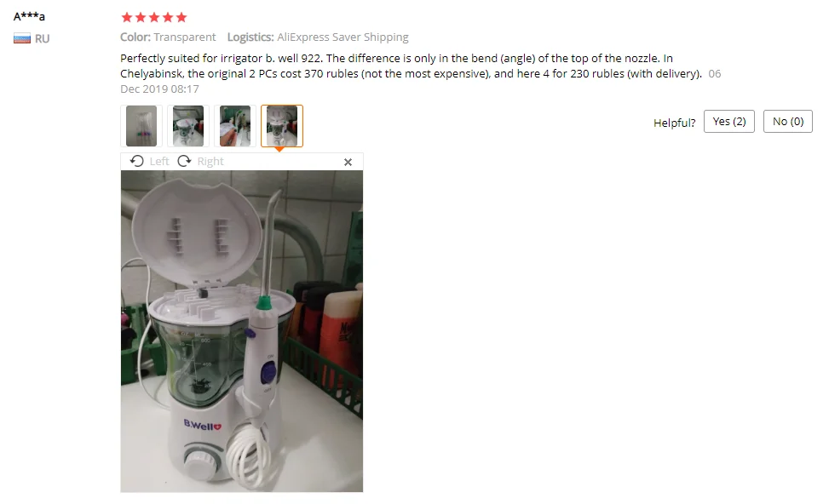Click the orange pointer under the selected thumbnail
Screen dimensions: 829x504
point(279,150)
